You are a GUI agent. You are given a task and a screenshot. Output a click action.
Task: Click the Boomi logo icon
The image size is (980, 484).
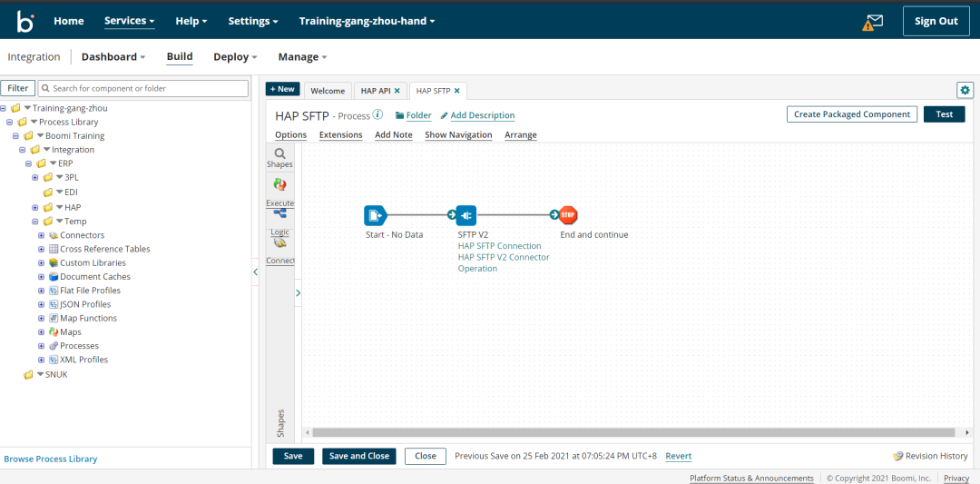pyautogui.click(x=25, y=21)
